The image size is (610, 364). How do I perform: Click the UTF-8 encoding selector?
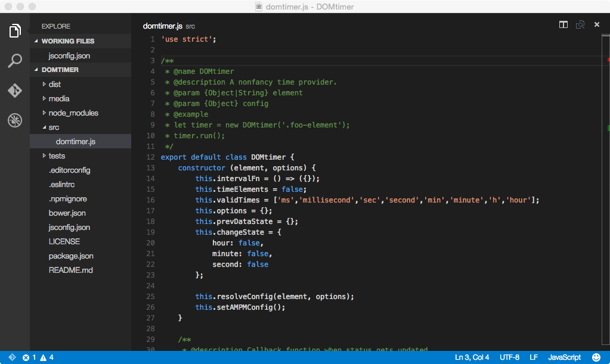(509, 357)
